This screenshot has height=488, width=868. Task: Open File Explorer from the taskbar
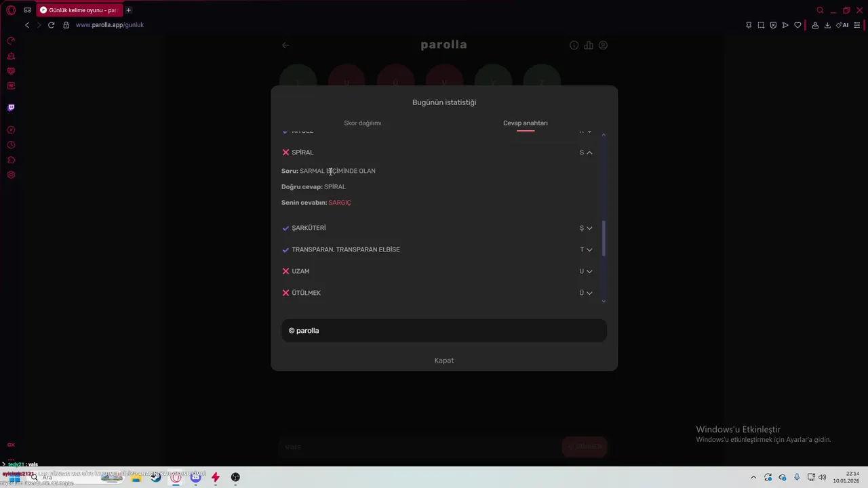(136, 477)
